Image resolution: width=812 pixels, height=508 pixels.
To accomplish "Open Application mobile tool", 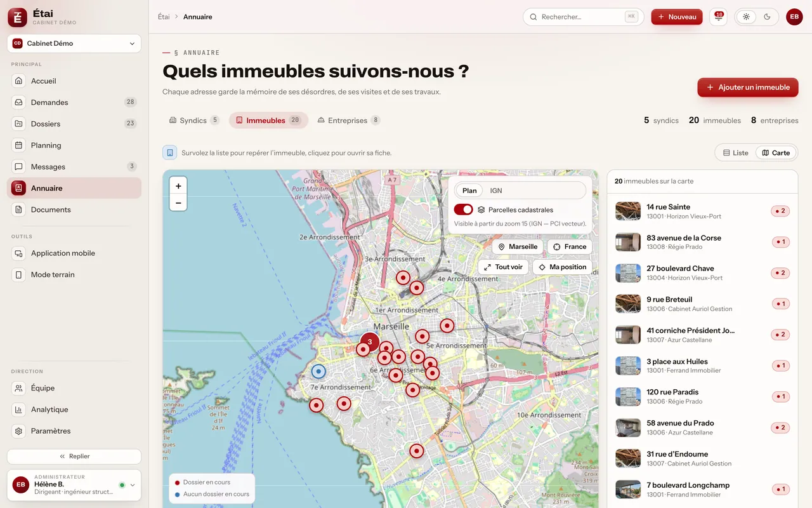I will point(74,253).
